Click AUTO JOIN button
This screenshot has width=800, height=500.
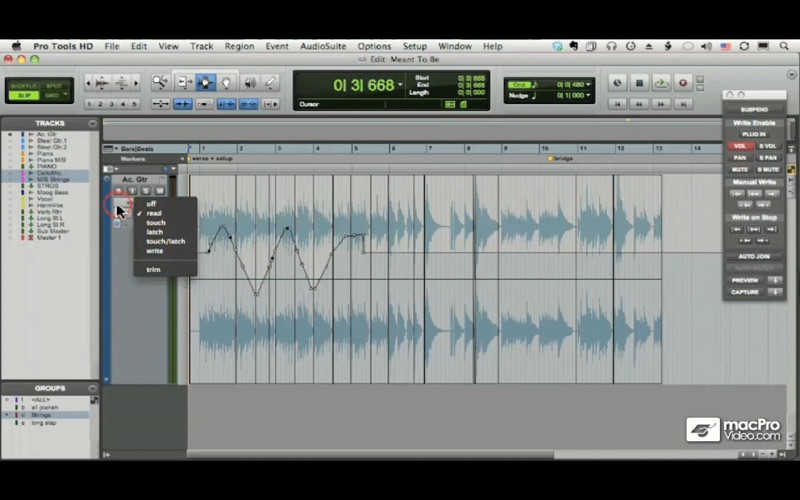(x=754, y=256)
